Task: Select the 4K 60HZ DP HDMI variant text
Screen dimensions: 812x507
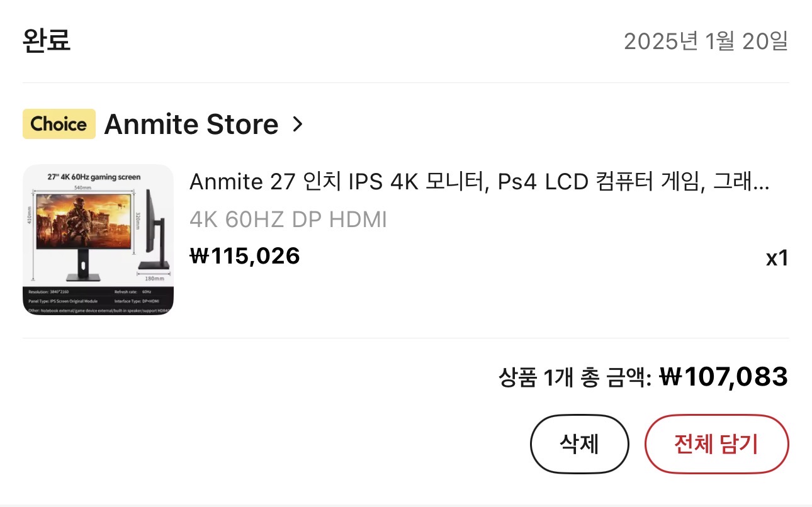Action: point(288,220)
